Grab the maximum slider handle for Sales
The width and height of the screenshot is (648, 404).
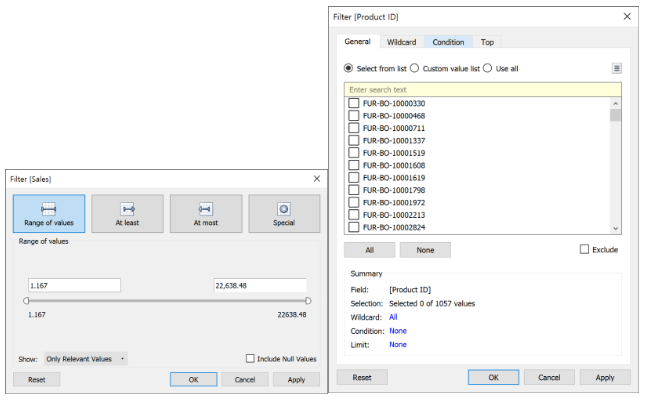coord(308,301)
